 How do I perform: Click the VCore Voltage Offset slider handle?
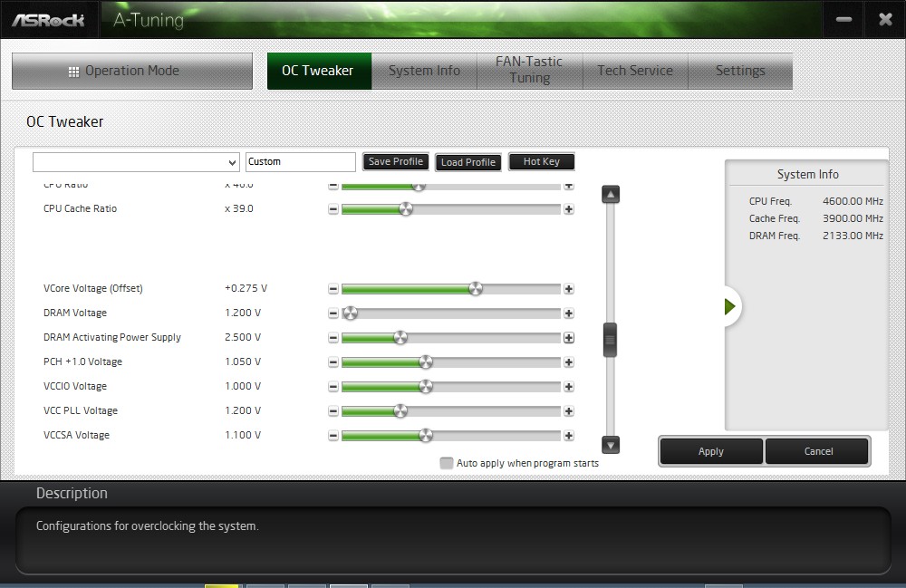tap(475, 289)
